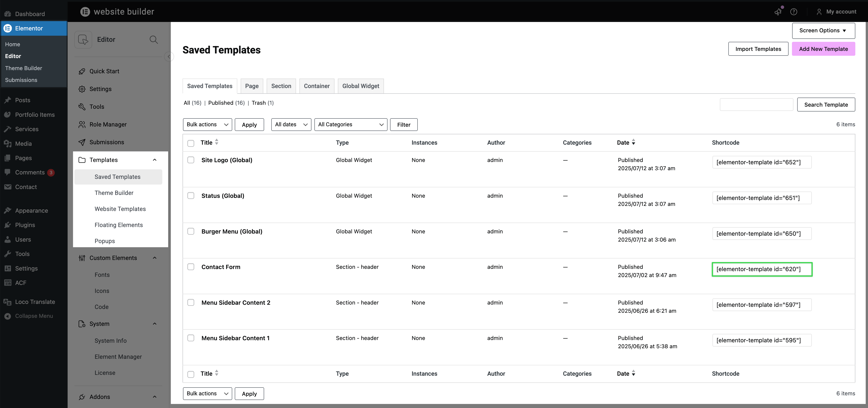Collapse the Editor sidebar panel arrow

(169, 57)
